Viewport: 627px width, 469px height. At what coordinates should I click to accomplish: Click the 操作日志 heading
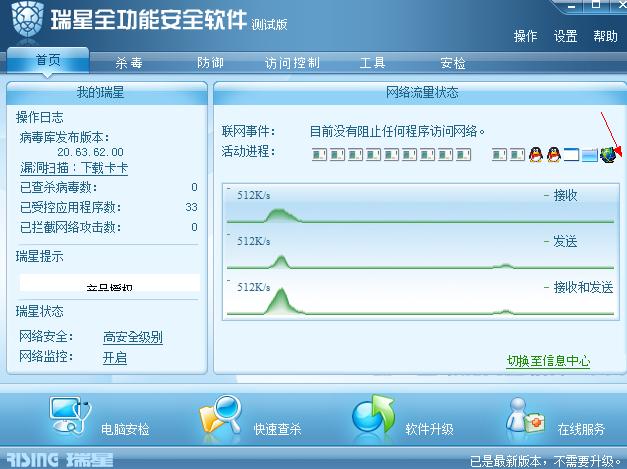pyautogui.click(x=40, y=117)
